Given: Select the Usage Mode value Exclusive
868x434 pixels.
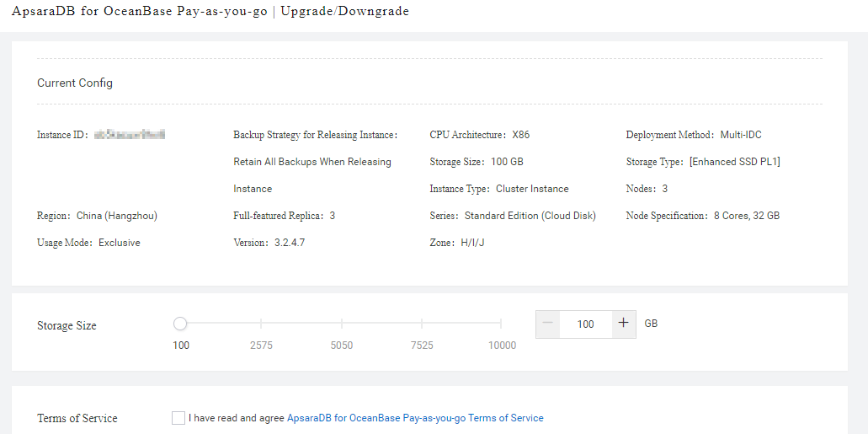Looking at the screenshot, I should coord(119,243).
